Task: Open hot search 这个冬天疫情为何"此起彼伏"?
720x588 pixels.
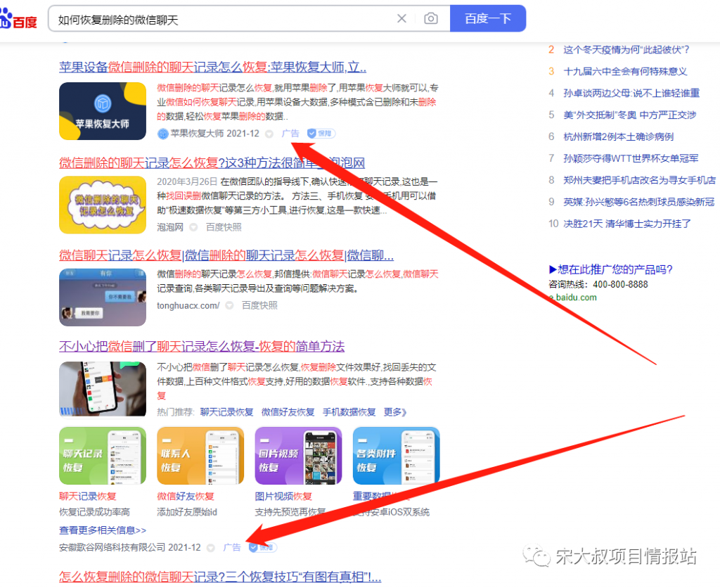Action: (x=626, y=50)
